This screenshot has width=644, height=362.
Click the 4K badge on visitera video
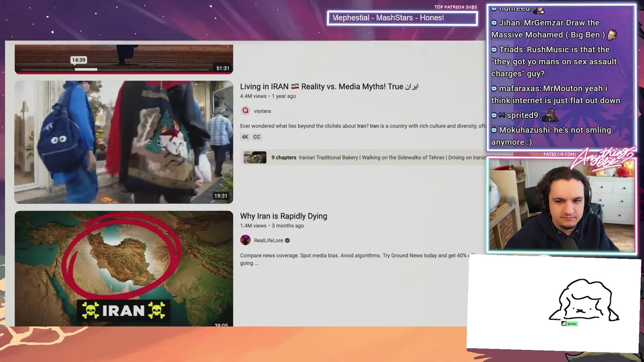click(x=245, y=137)
